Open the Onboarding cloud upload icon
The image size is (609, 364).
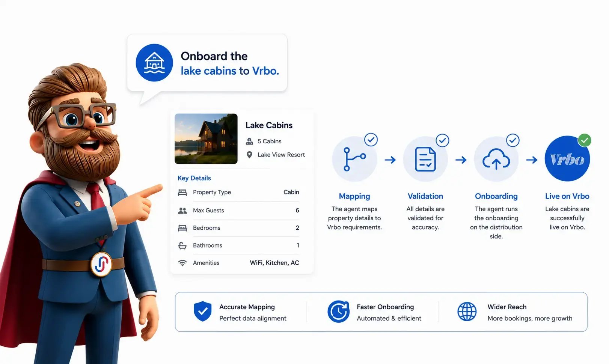(496, 159)
